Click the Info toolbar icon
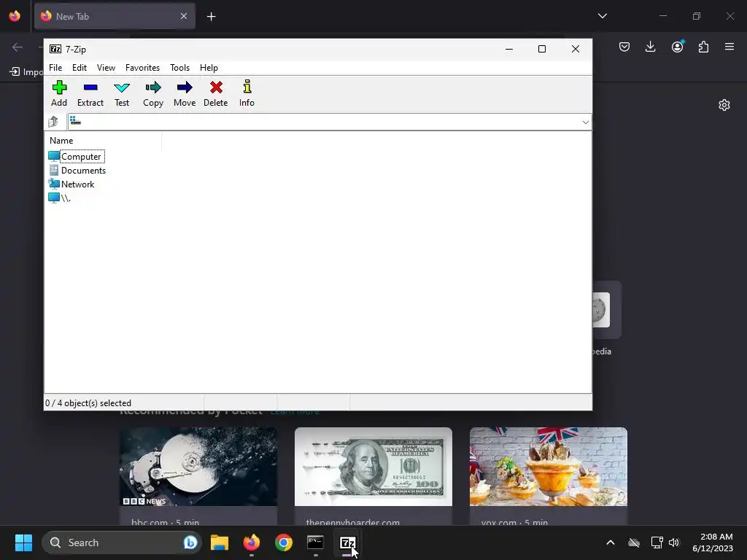The height and width of the screenshot is (560, 747). [x=247, y=93]
